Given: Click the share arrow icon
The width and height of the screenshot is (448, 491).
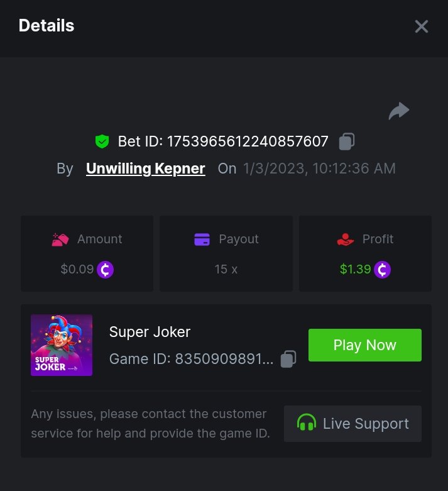Looking at the screenshot, I should click(x=398, y=112).
